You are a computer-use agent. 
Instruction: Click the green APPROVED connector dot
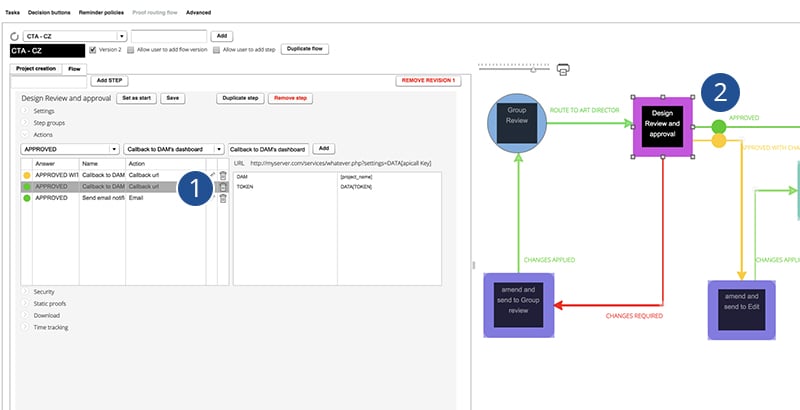[718, 126]
